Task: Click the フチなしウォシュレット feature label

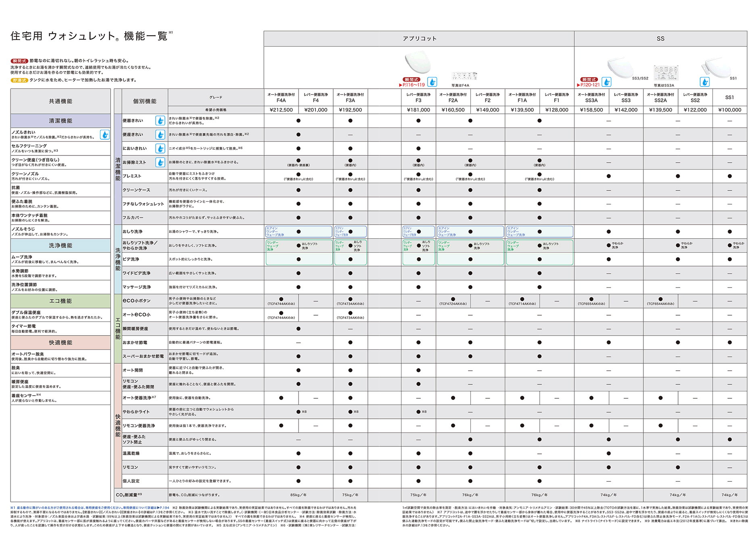Action: (143, 204)
